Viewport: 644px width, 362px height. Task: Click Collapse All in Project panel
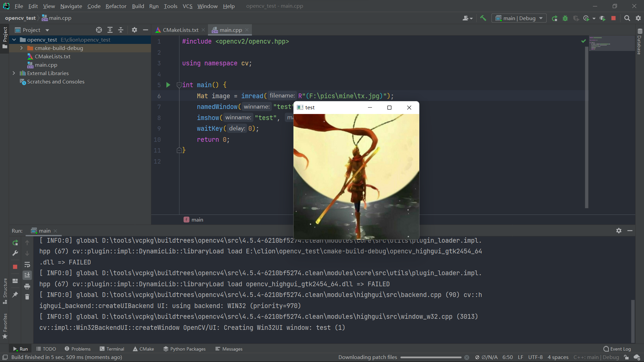click(x=121, y=30)
